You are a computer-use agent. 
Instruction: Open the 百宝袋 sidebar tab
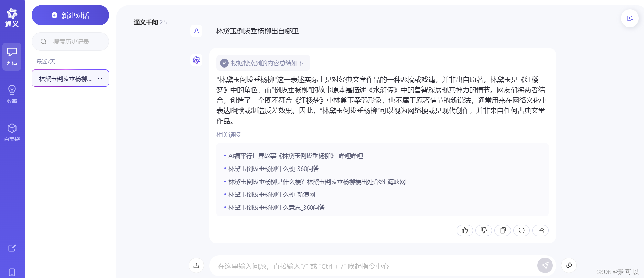click(12, 133)
